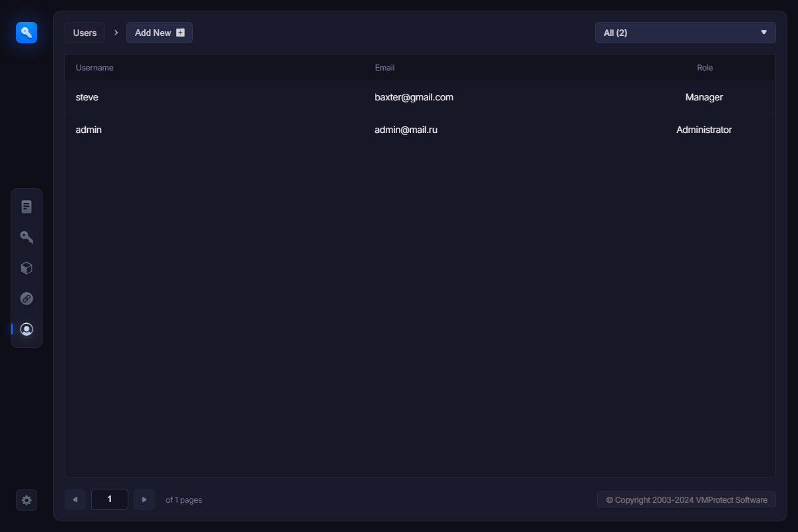The image size is (798, 532).
Task: Go to the previous page arrow
Action: click(x=75, y=499)
